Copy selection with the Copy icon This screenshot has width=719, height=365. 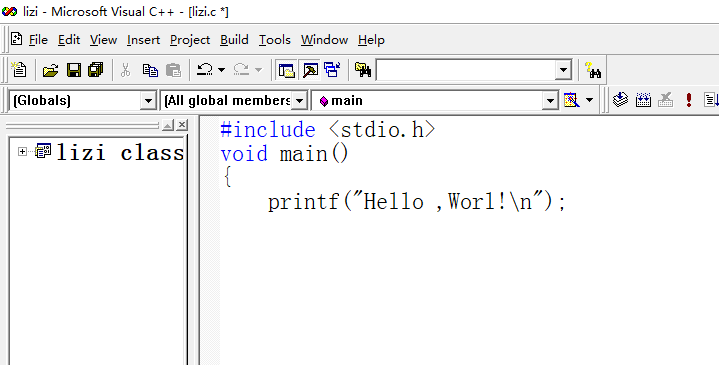click(150, 70)
